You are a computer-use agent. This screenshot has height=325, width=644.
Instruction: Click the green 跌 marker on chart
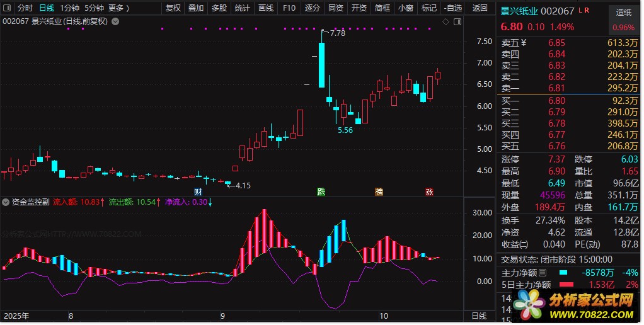321,191
